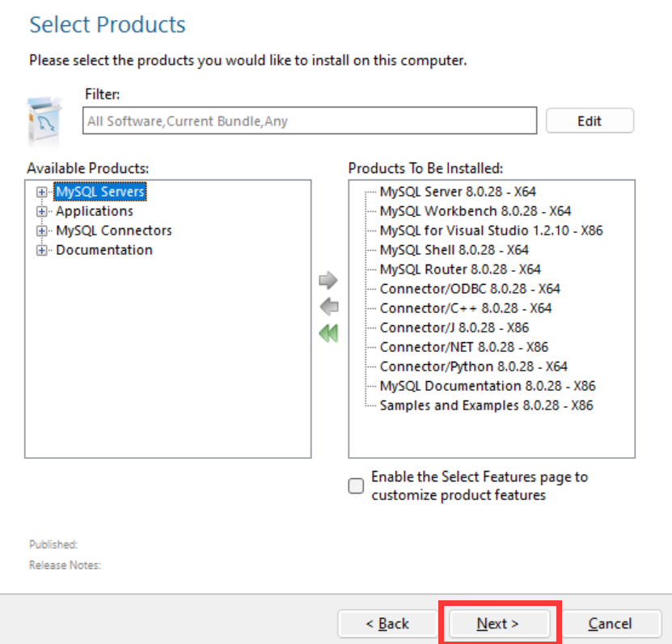
Task: Select MySQL Workbench 8.0.28 - X64 entry
Action: 475,211
